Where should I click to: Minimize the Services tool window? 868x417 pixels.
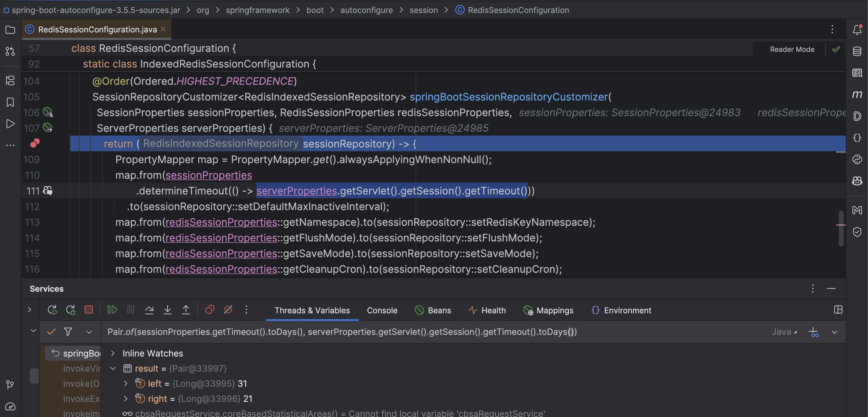(831, 288)
